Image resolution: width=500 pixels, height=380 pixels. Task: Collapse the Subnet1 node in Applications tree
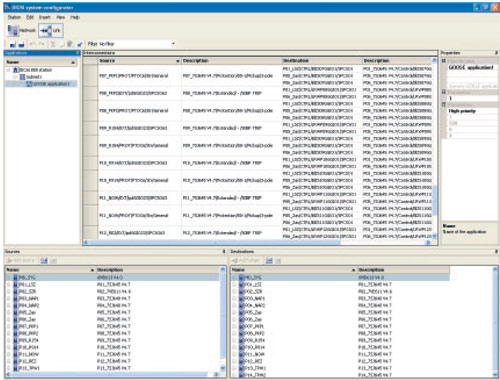(15, 77)
